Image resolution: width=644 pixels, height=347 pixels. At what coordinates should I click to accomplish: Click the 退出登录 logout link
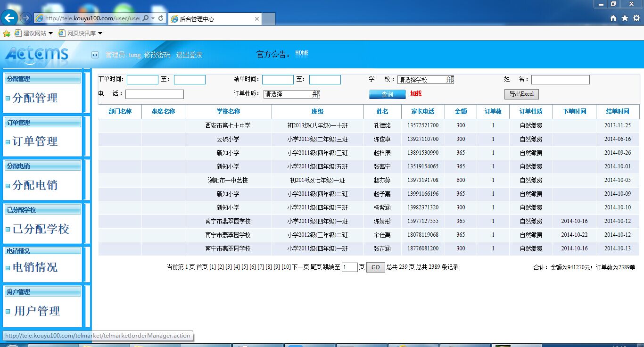189,55
